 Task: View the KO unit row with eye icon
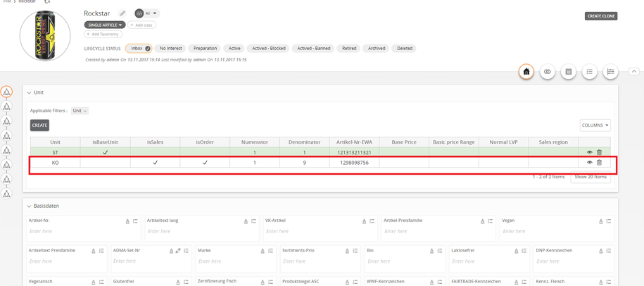[589, 162]
